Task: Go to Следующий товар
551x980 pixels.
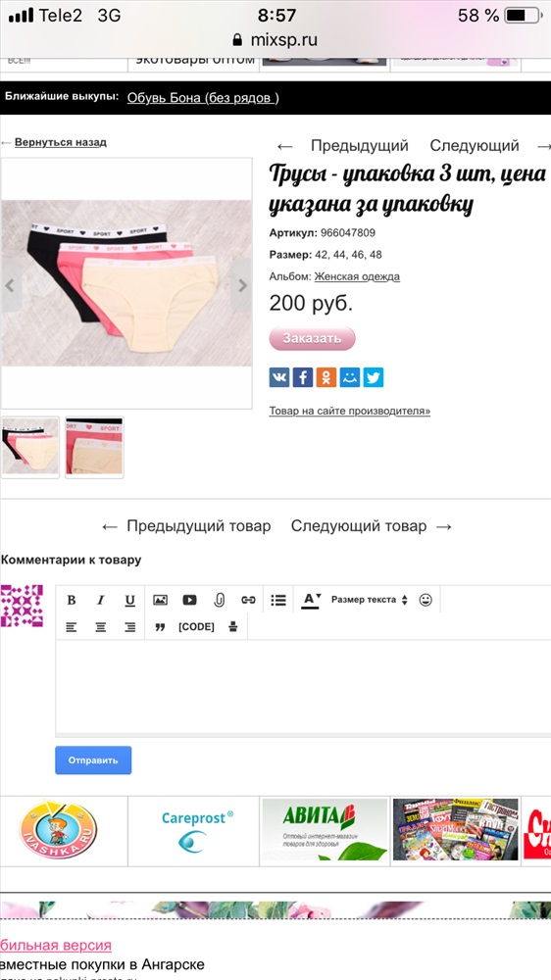Action: 371,526
